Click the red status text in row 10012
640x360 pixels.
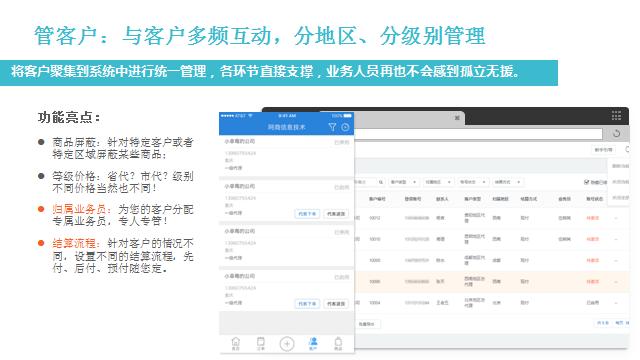(593, 218)
